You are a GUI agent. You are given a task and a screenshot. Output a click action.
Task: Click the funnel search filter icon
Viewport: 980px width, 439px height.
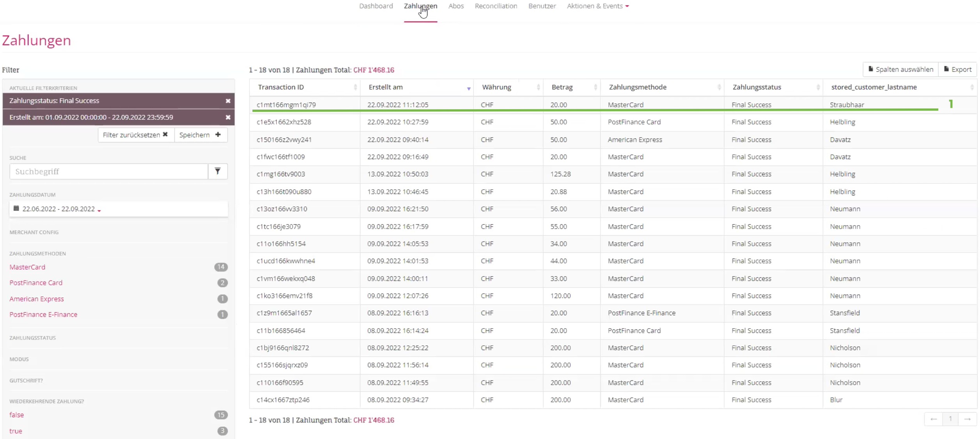coord(218,171)
